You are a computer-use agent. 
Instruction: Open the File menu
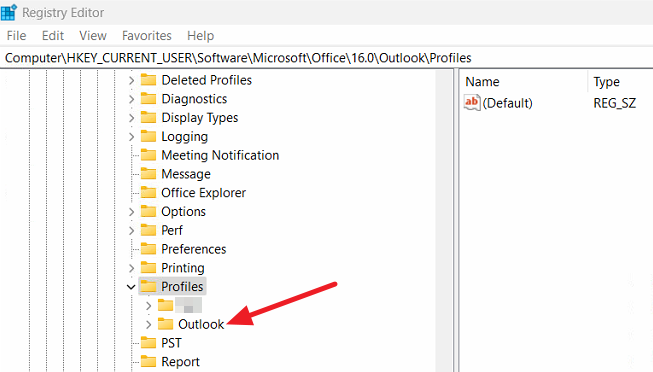16,36
